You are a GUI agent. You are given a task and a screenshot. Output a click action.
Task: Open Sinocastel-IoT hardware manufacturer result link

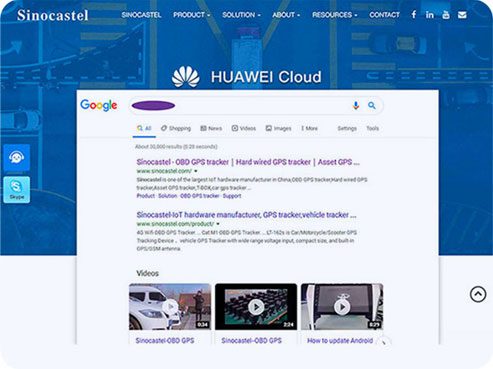click(x=246, y=215)
